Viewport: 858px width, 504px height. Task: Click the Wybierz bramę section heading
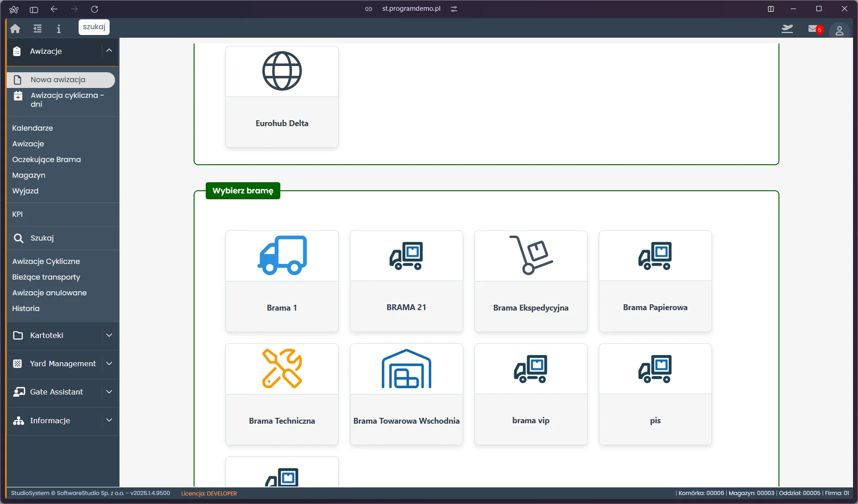point(243,191)
